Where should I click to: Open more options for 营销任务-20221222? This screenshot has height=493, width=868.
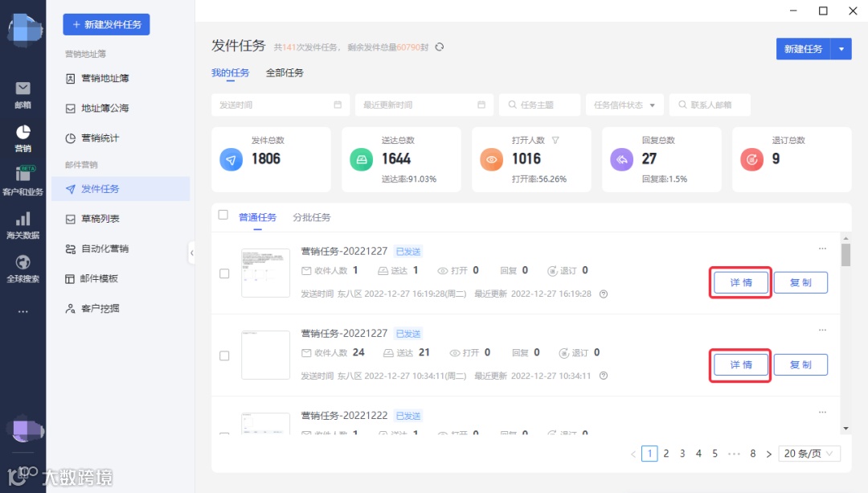click(823, 412)
